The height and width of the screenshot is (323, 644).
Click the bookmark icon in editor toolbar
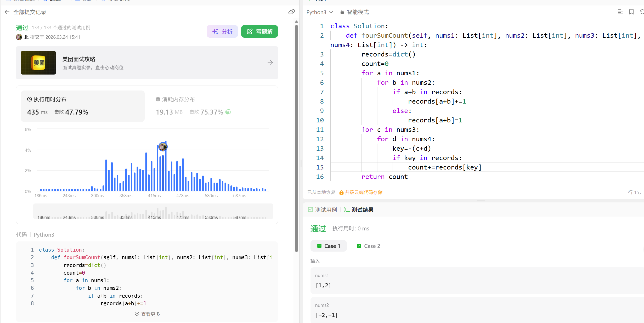point(631,12)
